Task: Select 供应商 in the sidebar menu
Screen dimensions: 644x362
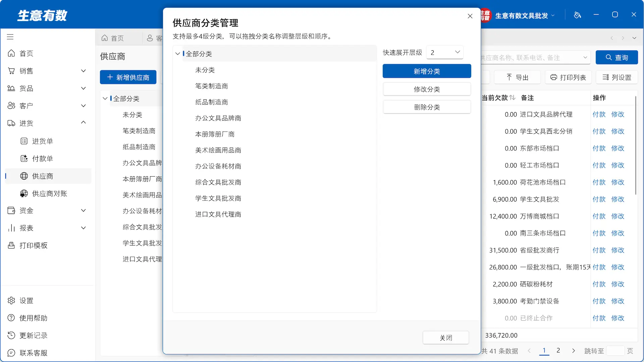Action: (49, 176)
